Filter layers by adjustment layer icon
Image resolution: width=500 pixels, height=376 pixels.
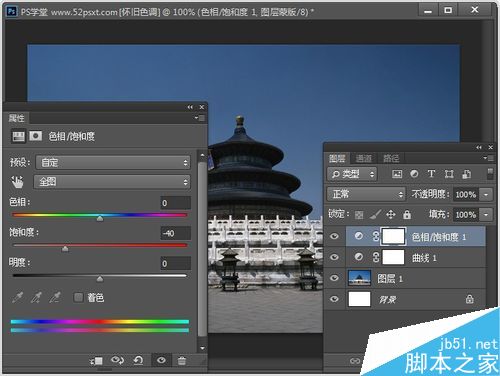click(x=414, y=174)
